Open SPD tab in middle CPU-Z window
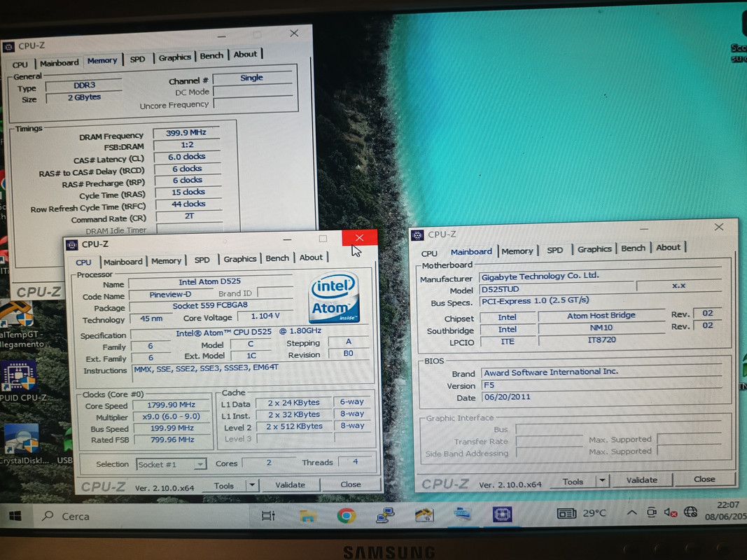747x560 pixels. tap(202, 260)
